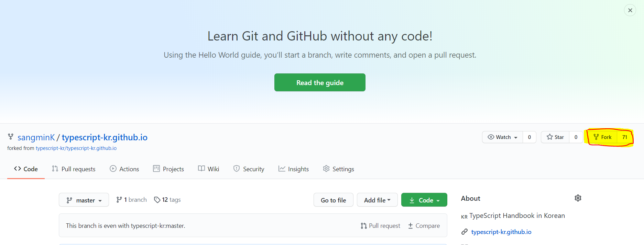Click the About heading text
The image size is (644, 245).
[470, 198]
